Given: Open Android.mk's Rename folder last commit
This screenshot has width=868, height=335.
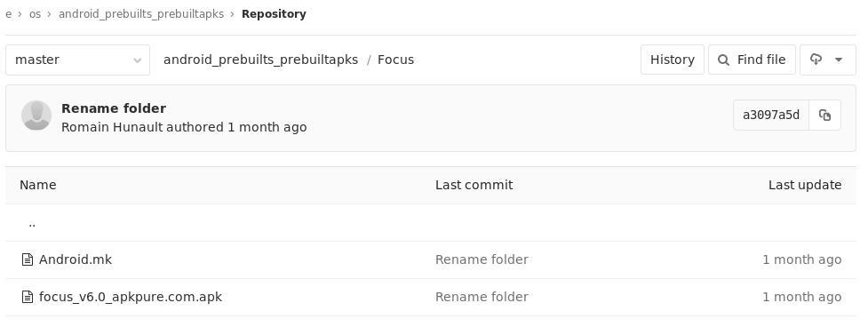Looking at the screenshot, I should pos(482,259).
